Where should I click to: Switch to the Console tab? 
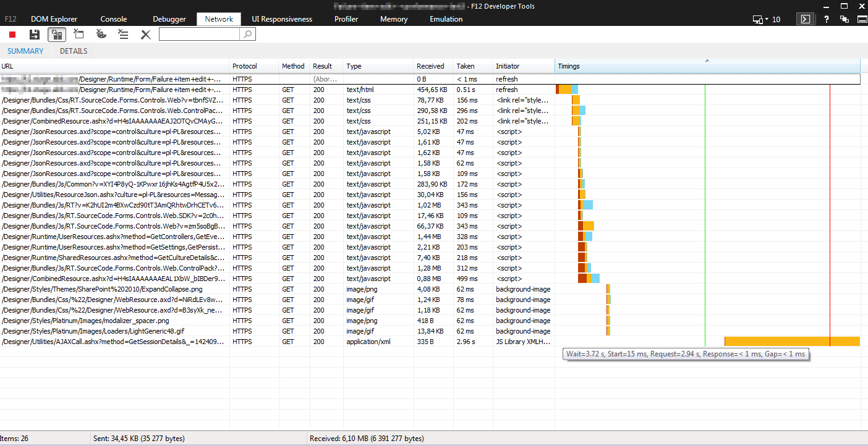click(114, 19)
